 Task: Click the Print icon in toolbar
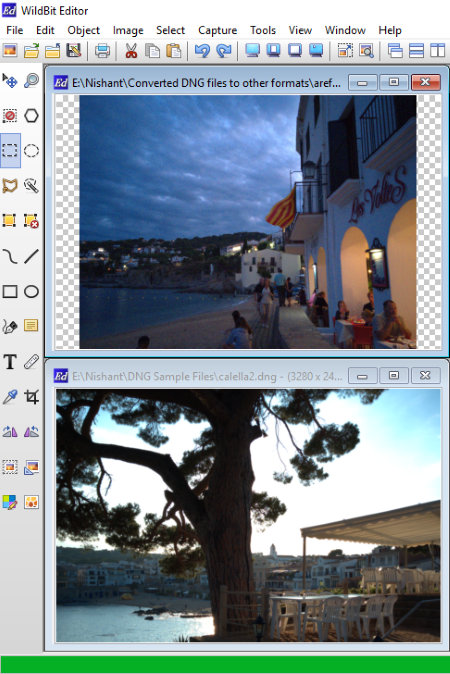coord(102,50)
